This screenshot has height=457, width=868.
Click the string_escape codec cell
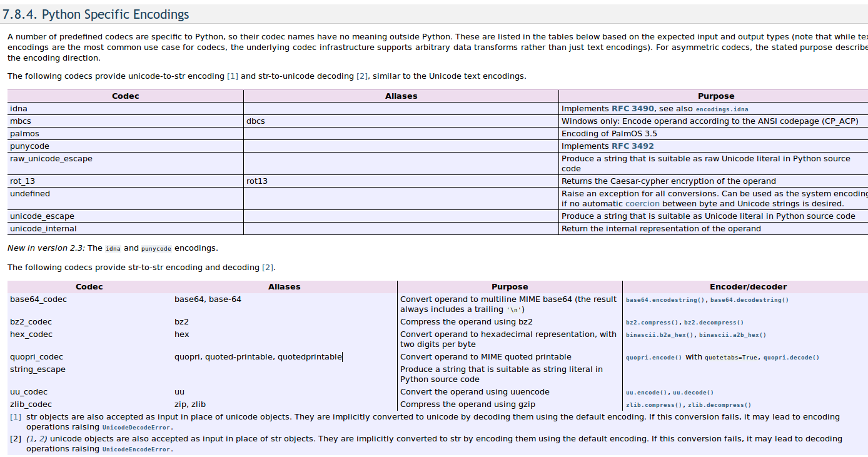tap(89, 374)
